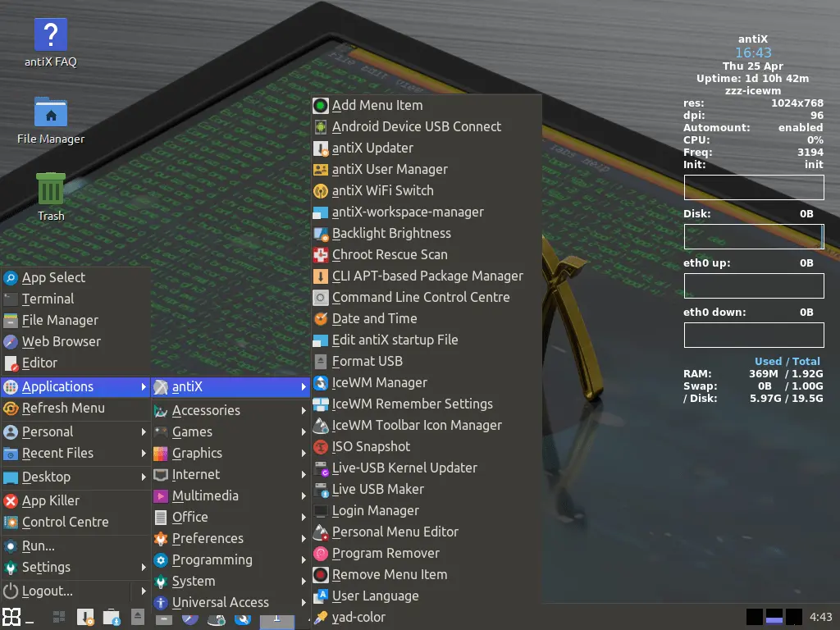This screenshot has height=630, width=840.
Task: Open antiX-workspace-manager
Action: (427, 212)
